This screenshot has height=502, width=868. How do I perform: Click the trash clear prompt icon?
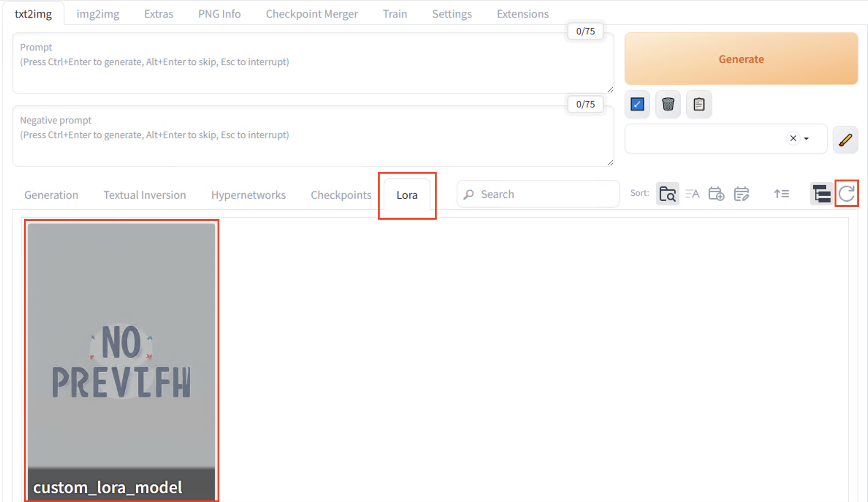pyautogui.click(x=668, y=104)
